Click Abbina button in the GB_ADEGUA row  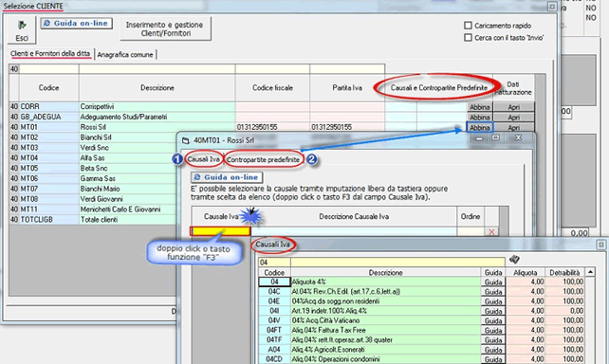tap(480, 118)
